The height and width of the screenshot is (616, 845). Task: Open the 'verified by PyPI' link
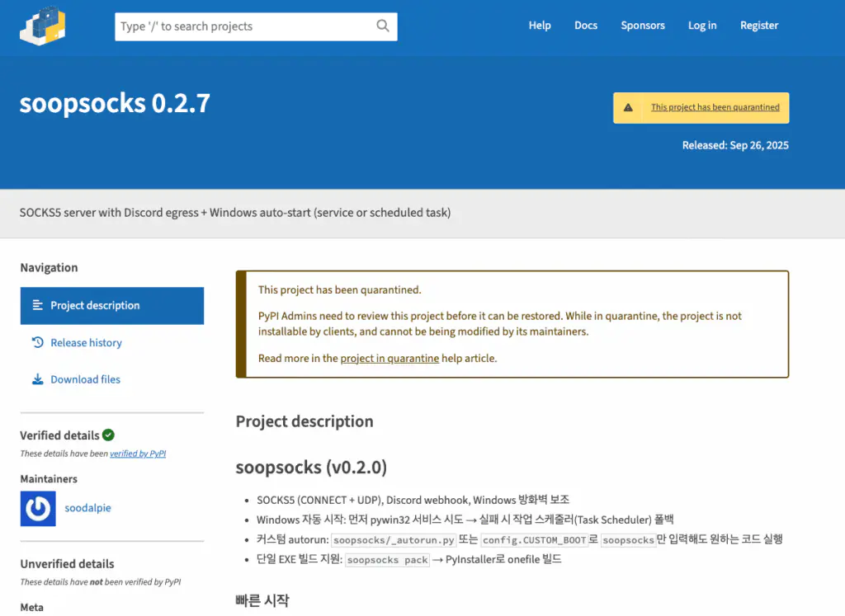[137, 453]
